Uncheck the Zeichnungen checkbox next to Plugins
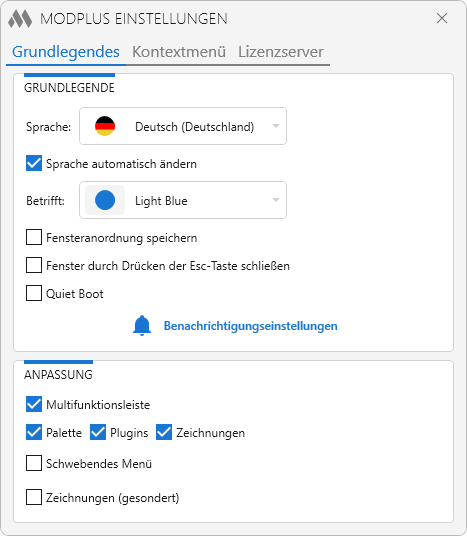The image size is (467, 536). point(164,432)
